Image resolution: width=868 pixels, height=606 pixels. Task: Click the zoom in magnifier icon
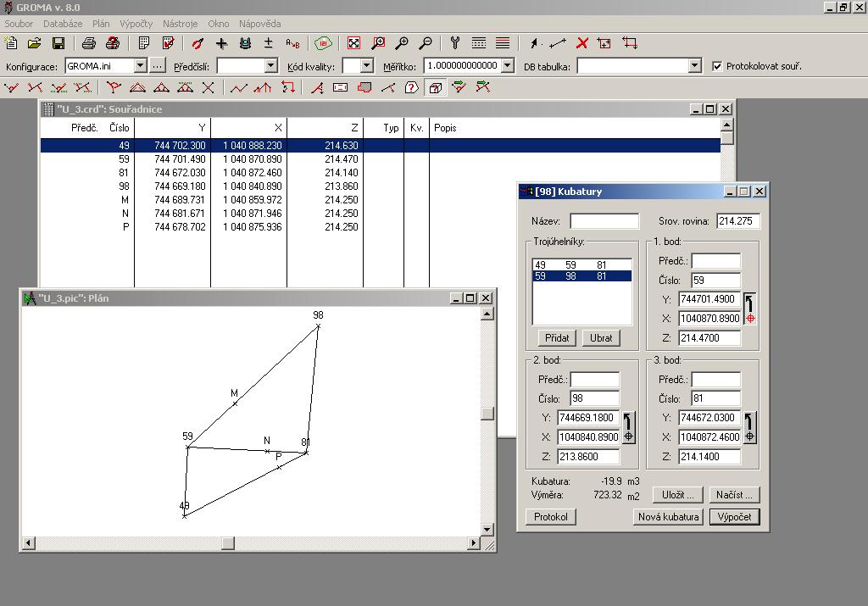point(402,43)
